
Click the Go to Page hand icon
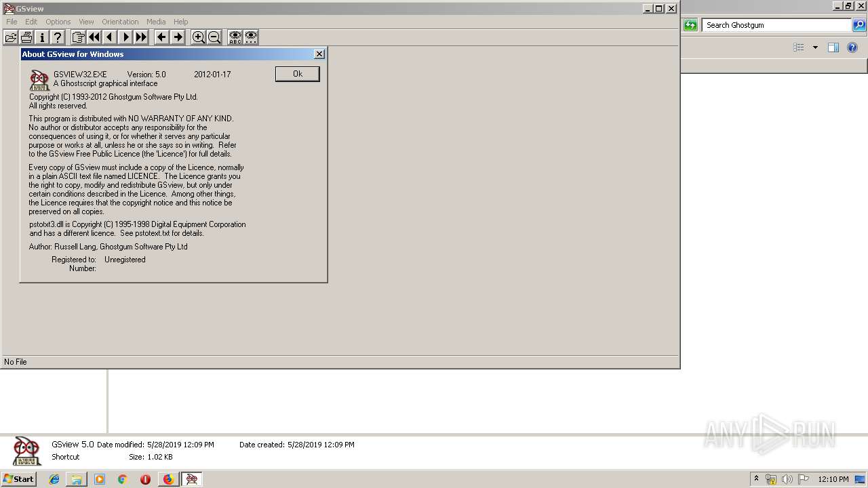pyautogui.click(x=78, y=37)
